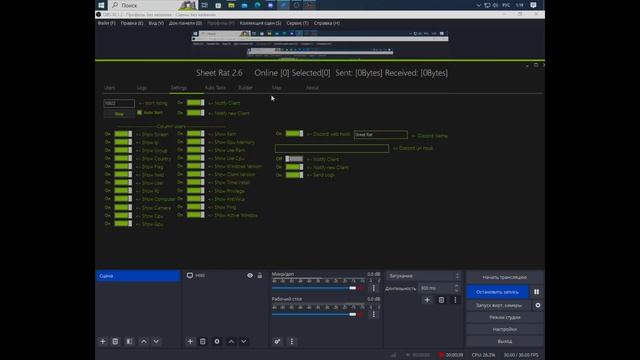Toggle the Send Logs switch

[x=294, y=175]
